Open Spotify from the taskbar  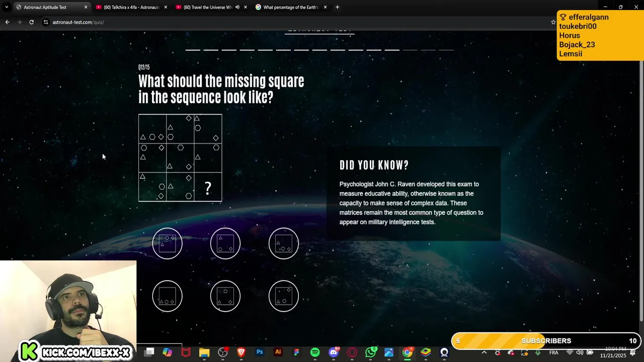(315, 352)
